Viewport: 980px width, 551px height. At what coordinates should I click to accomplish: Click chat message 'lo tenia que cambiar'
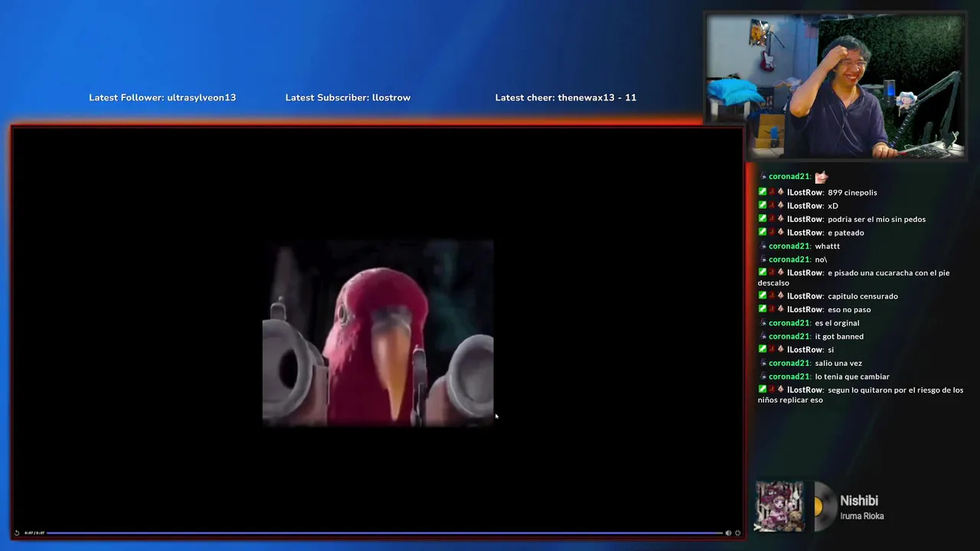coord(852,377)
